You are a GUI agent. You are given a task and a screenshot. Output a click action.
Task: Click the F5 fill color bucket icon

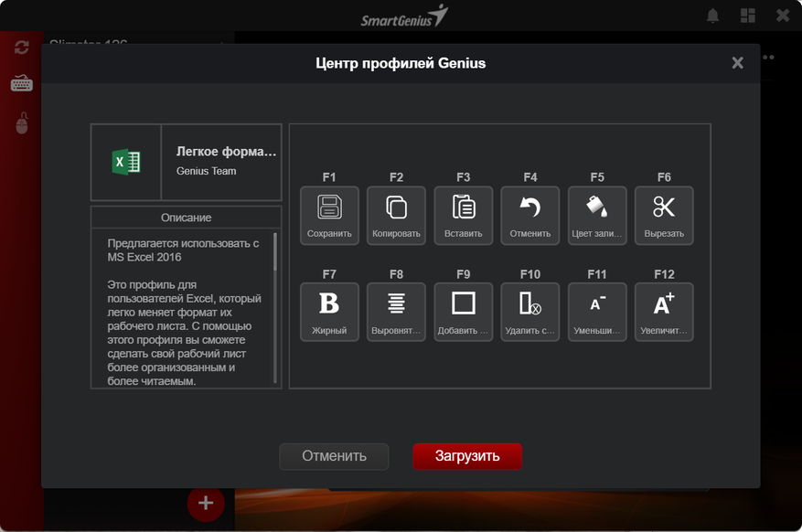[x=597, y=207]
